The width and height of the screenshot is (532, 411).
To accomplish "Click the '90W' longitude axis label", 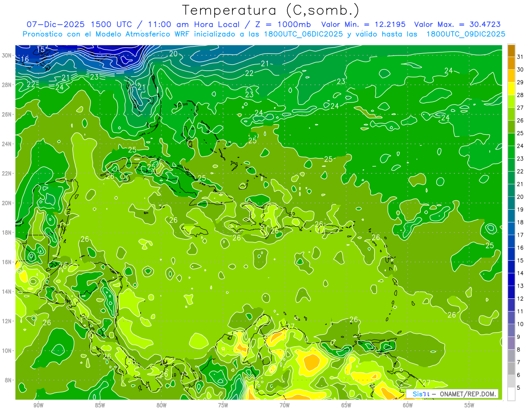I will [x=38, y=406].
